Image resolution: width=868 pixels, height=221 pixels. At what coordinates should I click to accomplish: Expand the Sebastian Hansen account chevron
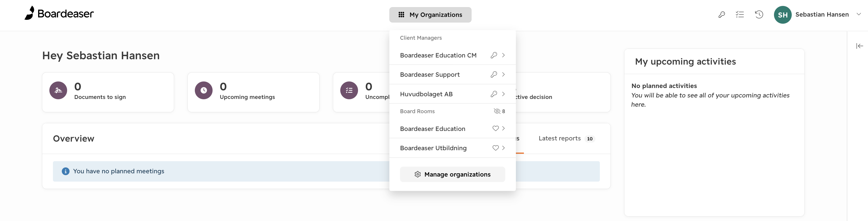pos(859,14)
